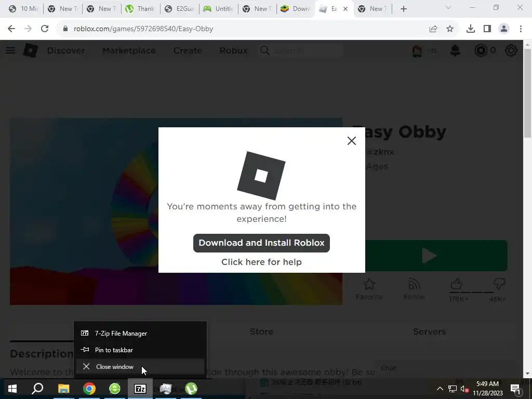Open Chrome three-dot menu
The height and width of the screenshot is (399, 532).
click(x=521, y=29)
